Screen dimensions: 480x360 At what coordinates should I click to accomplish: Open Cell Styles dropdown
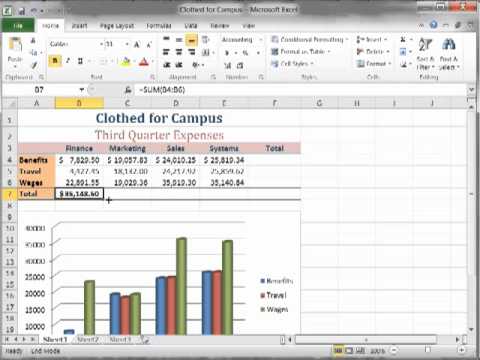point(293,64)
